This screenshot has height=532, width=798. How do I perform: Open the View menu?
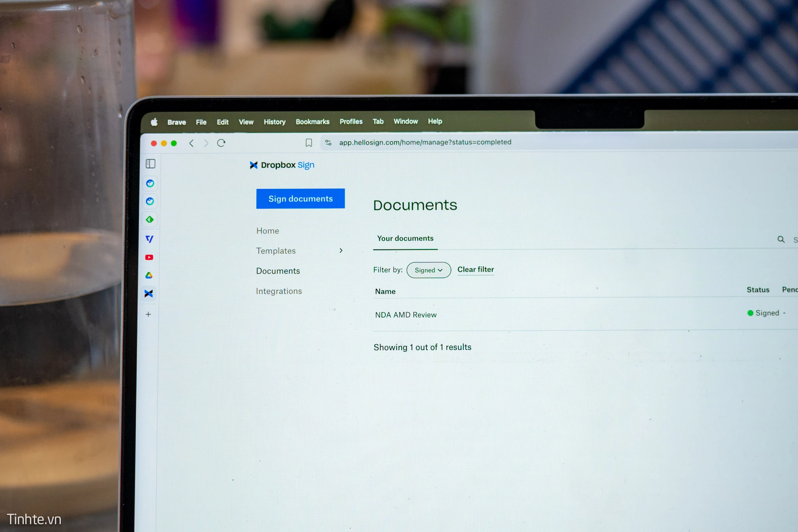pos(246,122)
